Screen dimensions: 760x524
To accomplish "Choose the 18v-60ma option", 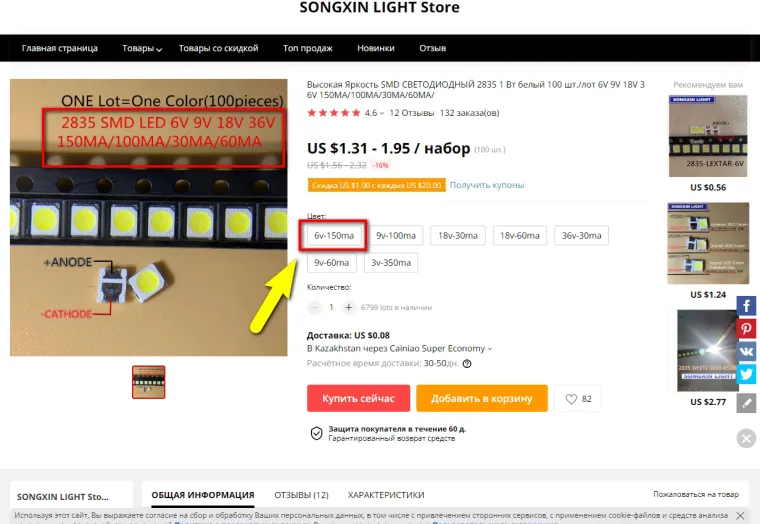I will [x=520, y=236].
